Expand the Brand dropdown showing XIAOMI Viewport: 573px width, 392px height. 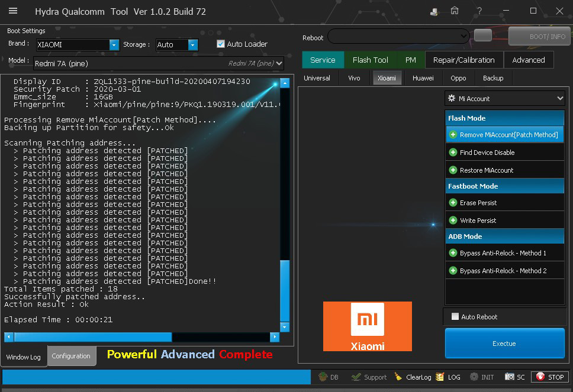pos(114,45)
